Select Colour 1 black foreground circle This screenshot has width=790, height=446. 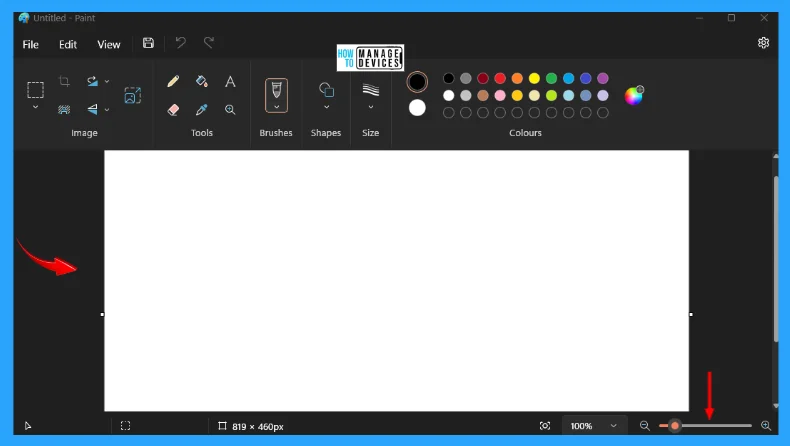[417, 82]
